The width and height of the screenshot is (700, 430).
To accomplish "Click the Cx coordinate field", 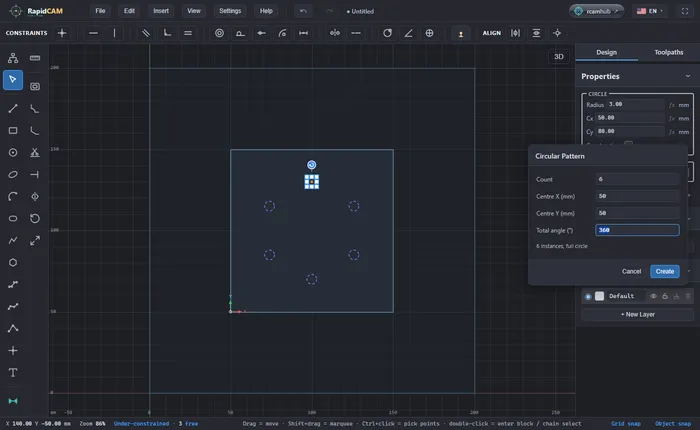I will (630, 118).
